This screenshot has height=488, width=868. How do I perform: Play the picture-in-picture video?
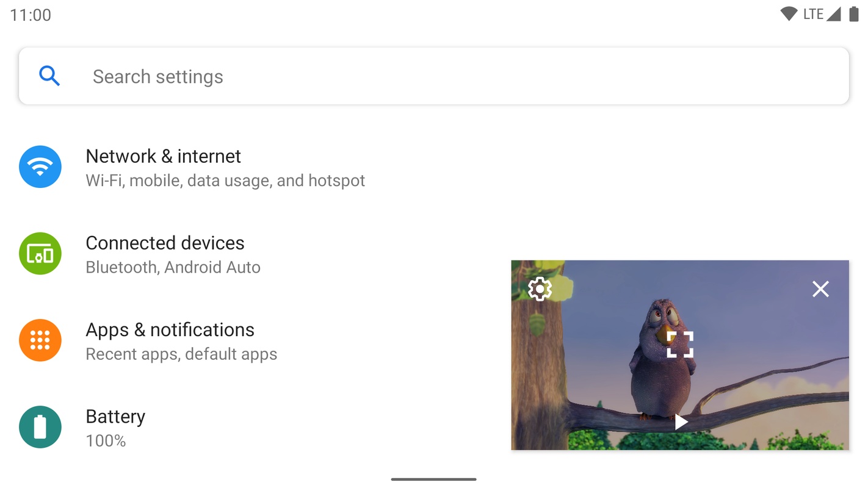coord(681,422)
